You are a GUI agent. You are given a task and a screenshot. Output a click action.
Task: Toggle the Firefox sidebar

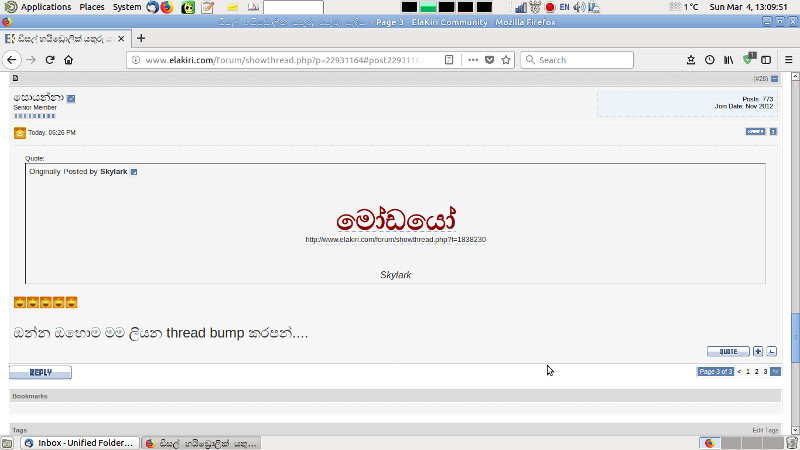tap(766, 60)
